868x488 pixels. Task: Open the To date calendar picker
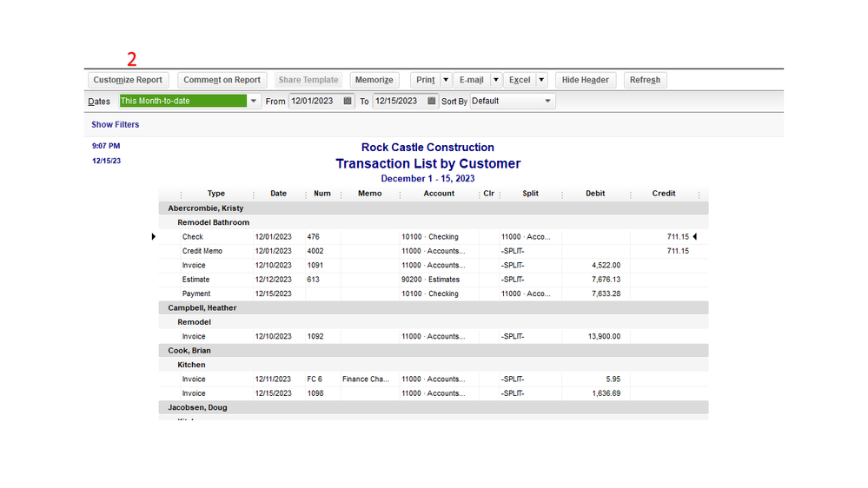431,101
